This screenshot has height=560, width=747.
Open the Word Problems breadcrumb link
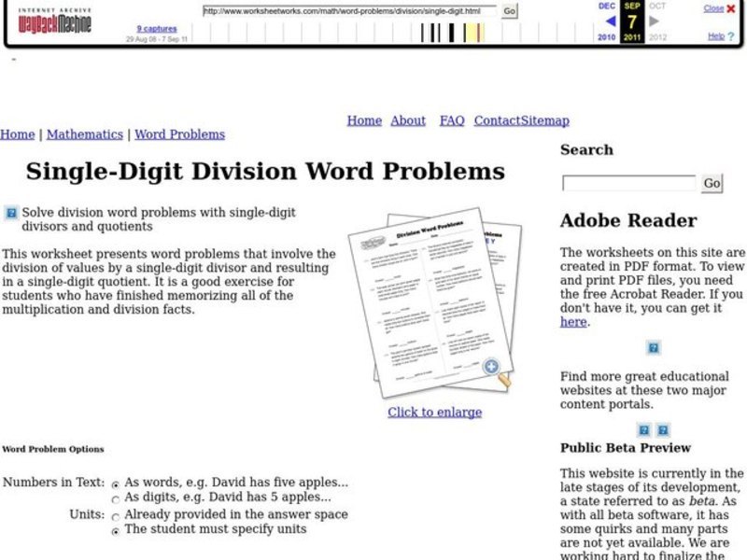(x=179, y=134)
